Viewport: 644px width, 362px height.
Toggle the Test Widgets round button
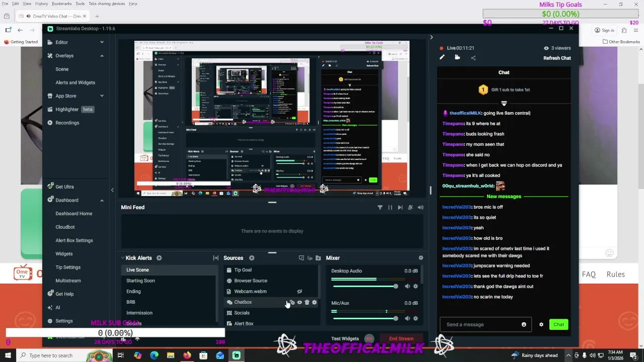click(x=369, y=339)
